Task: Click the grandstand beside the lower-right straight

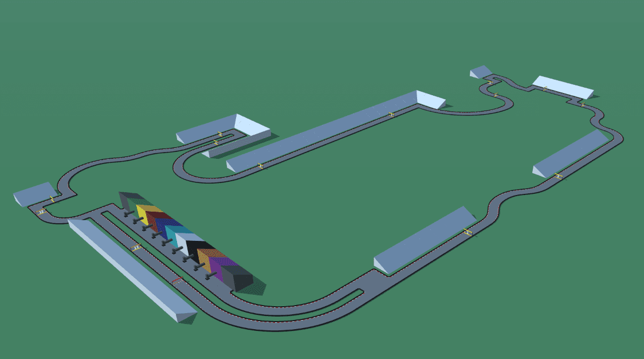Action: (424, 239)
